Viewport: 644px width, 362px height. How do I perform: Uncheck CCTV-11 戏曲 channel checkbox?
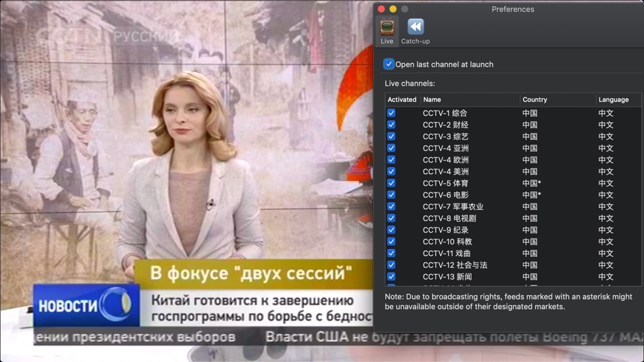click(x=391, y=253)
